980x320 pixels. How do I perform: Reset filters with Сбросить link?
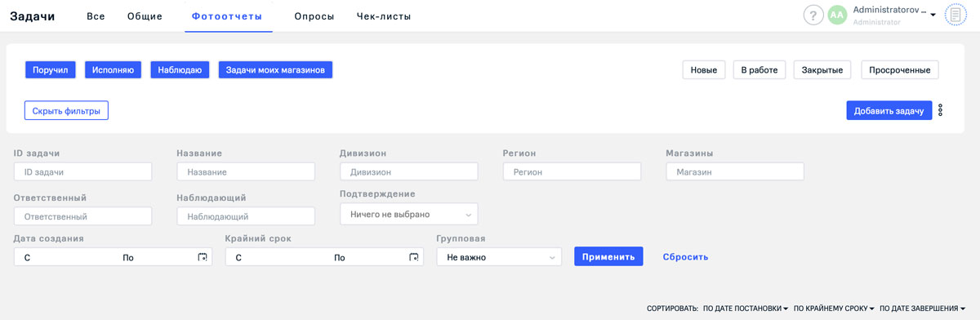point(685,256)
